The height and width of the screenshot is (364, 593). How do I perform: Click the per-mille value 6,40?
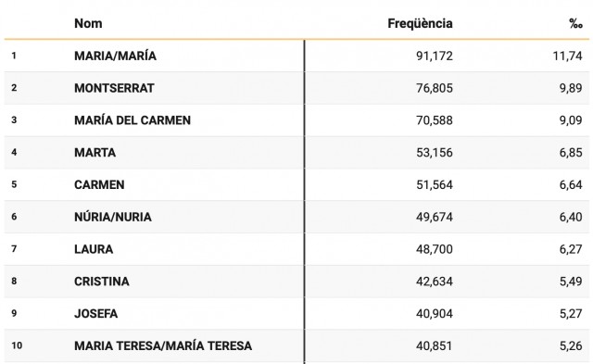(x=571, y=217)
